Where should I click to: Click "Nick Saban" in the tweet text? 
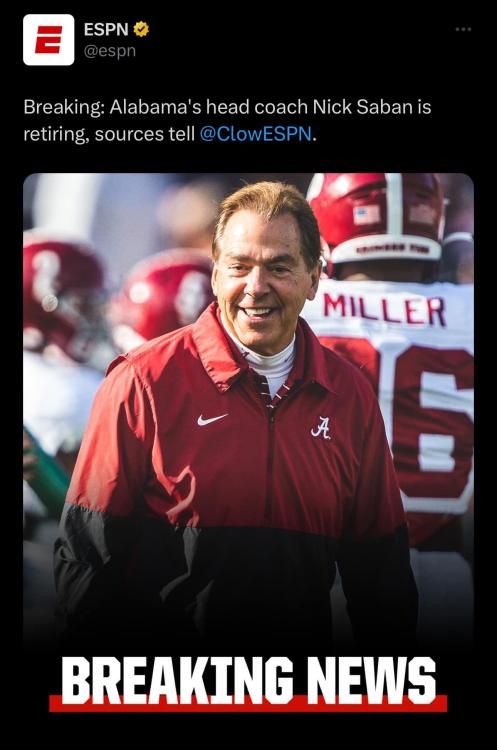click(x=363, y=107)
